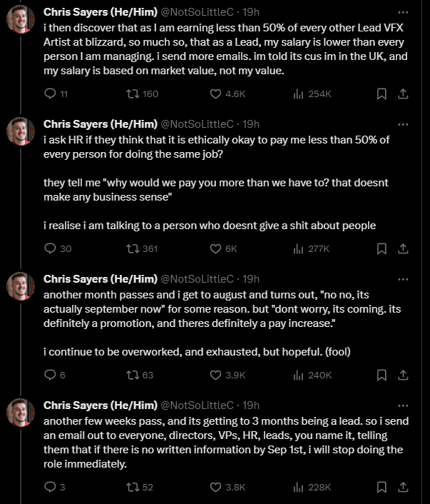
Task: Click Chris Sayers avatar on first tweet
Action: (x=21, y=19)
